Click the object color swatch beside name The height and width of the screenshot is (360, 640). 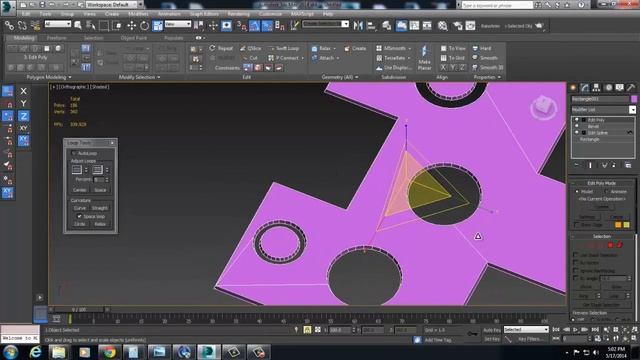pyautogui.click(x=634, y=99)
